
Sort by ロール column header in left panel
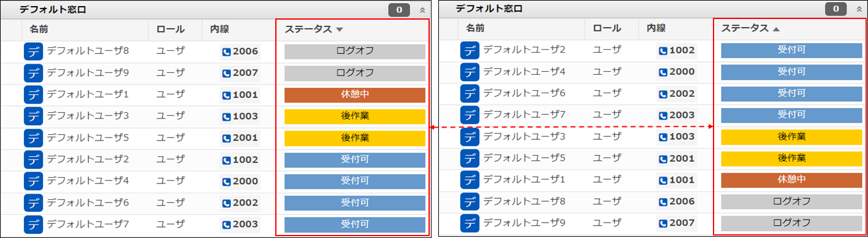(x=170, y=29)
